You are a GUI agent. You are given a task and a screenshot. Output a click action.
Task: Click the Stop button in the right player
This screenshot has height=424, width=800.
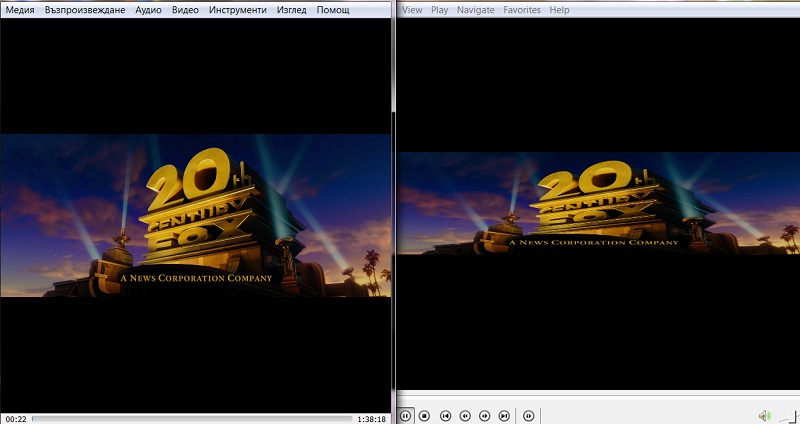click(x=424, y=415)
